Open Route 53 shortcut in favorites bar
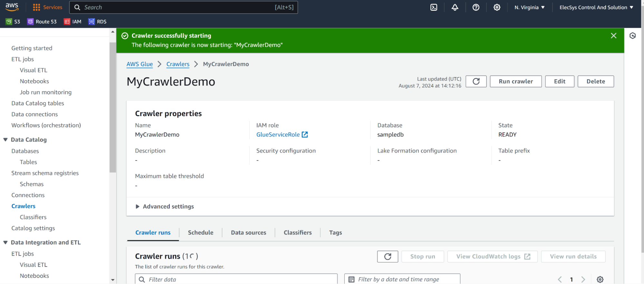Image resolution: width=644 pixels, height=284 pixels. tap(42, 22)
